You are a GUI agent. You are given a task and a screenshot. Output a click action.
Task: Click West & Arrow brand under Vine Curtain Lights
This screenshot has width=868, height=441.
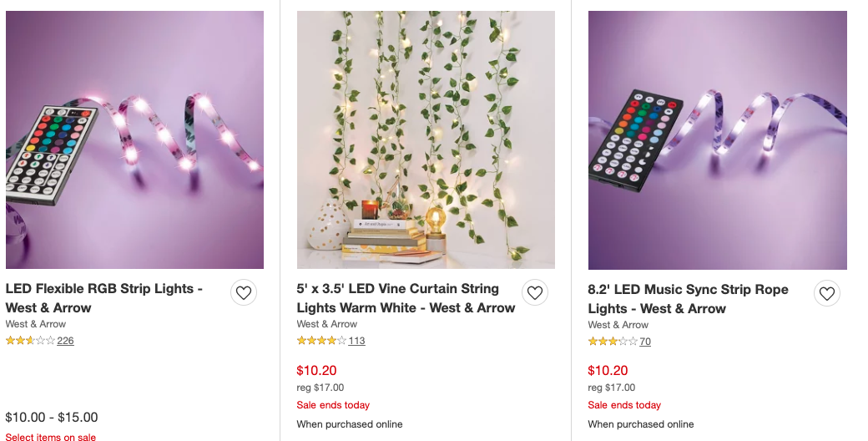point(327,324)
